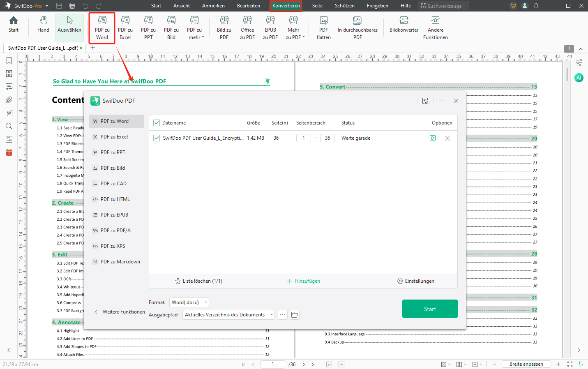Viewport: 588px width, 369px height.
Task: Click the green open-file icon in file row
Action: (433, 138)
